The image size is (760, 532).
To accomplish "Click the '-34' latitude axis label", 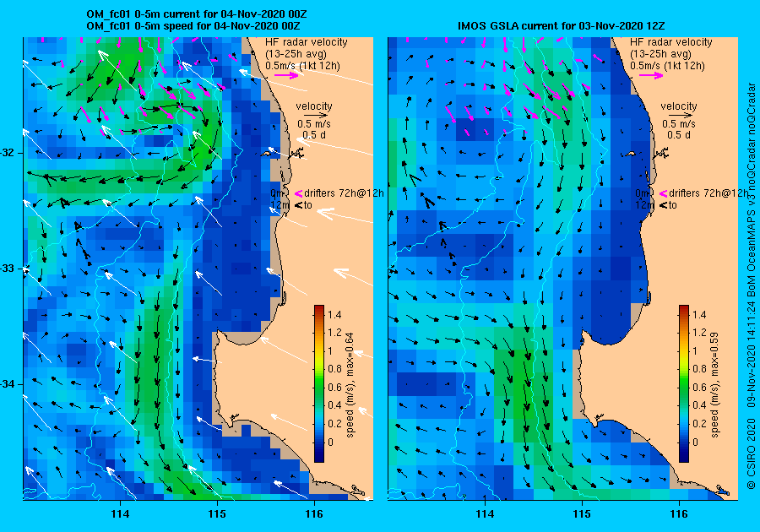I will (x=8, y=385).
